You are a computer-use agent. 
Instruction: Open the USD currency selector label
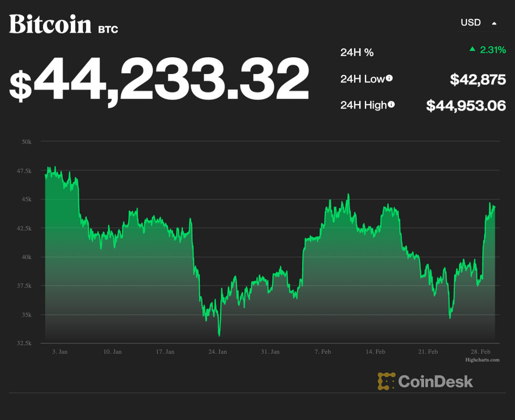(x=470, y=23)
